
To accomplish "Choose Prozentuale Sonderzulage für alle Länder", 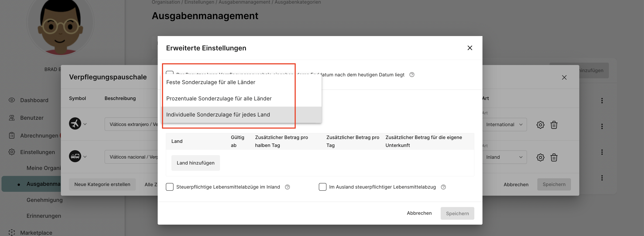I will tap(219, 99).
